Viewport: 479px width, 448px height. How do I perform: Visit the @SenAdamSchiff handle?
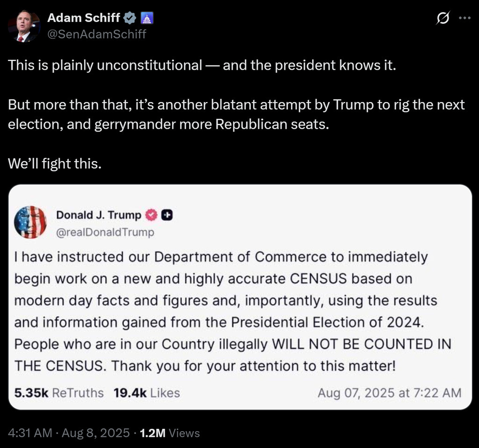97,34
